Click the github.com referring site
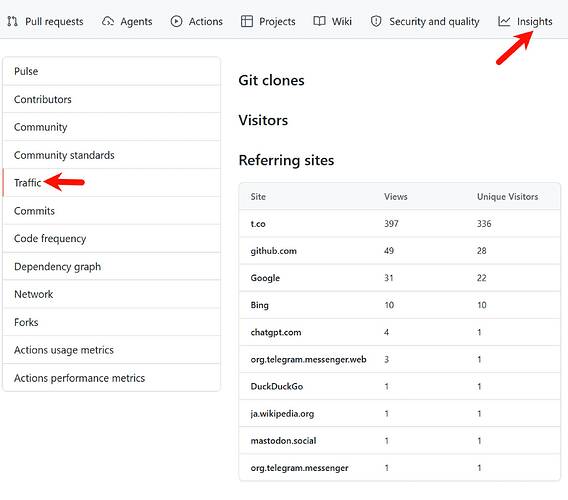Image resolution: width=568 pixels, height=500 pixels. [273, 251]
